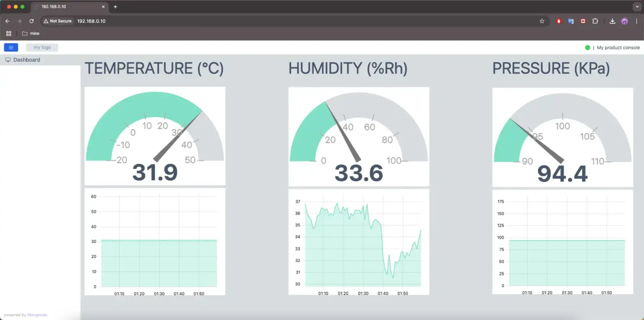Click My product console text

coord(618,48)
